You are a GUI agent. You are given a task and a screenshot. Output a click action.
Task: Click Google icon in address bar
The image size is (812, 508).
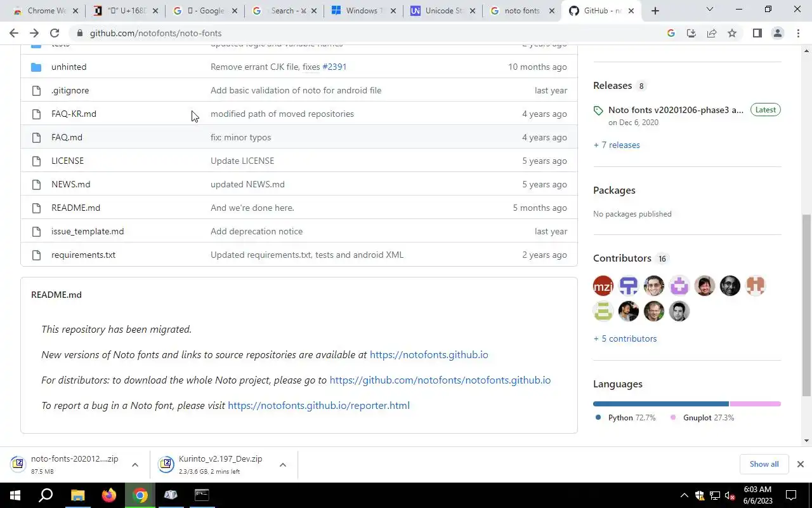pos(671,33)
